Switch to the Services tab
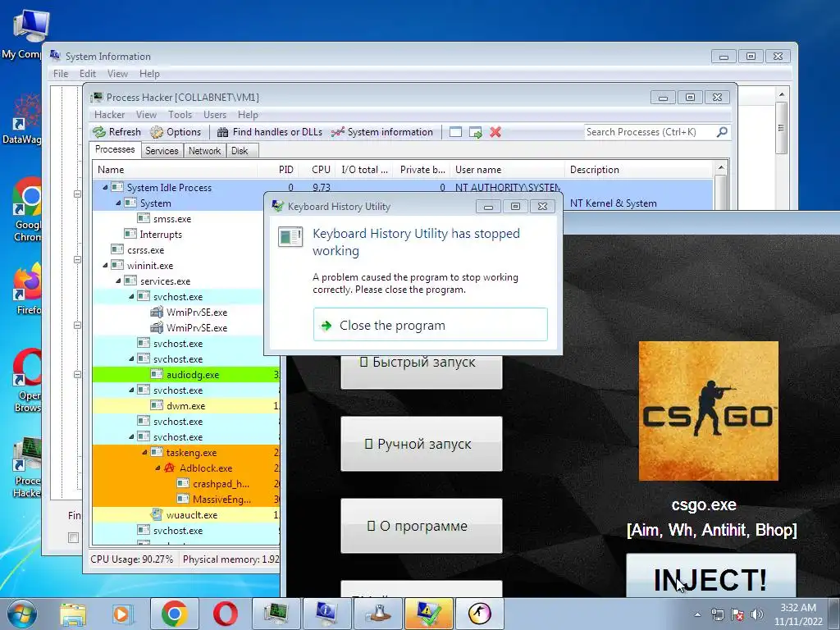This screenshot has height=630, width=840. tap(162, 151)
